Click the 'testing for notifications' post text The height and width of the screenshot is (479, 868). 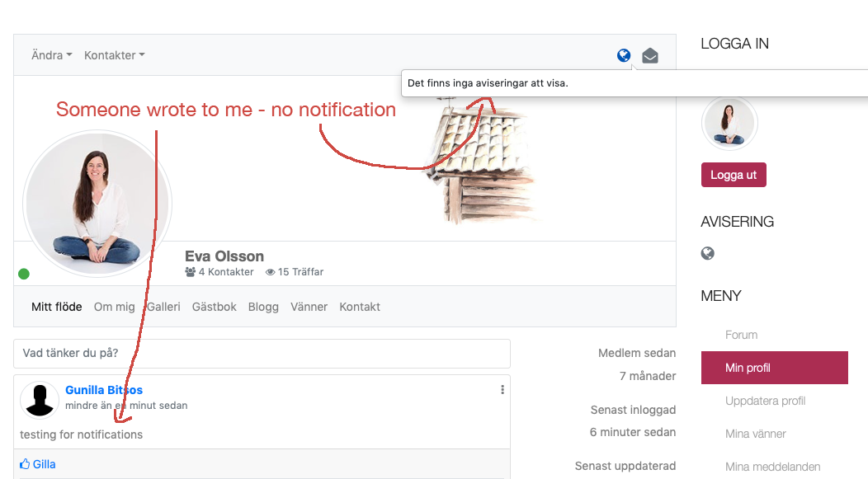[82, 434]
